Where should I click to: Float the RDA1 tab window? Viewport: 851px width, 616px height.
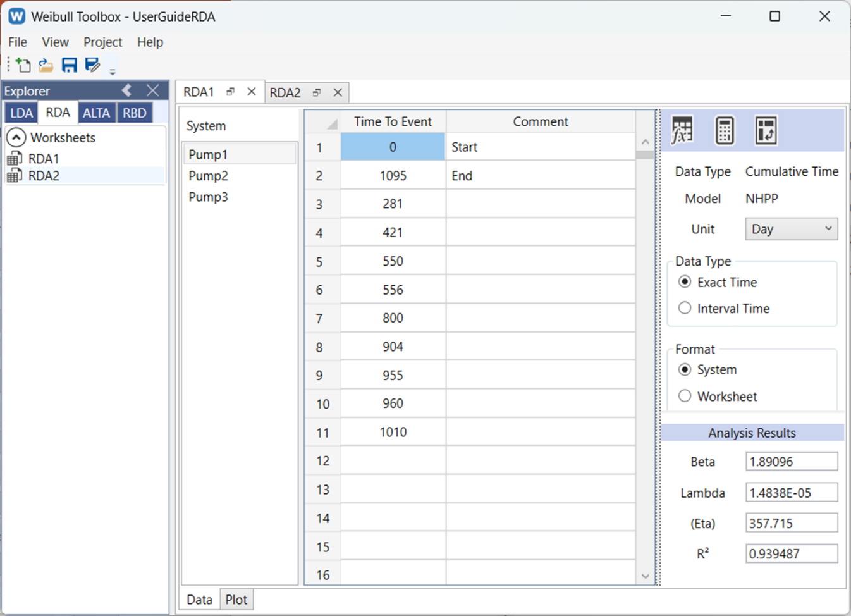tap(231, 92)
